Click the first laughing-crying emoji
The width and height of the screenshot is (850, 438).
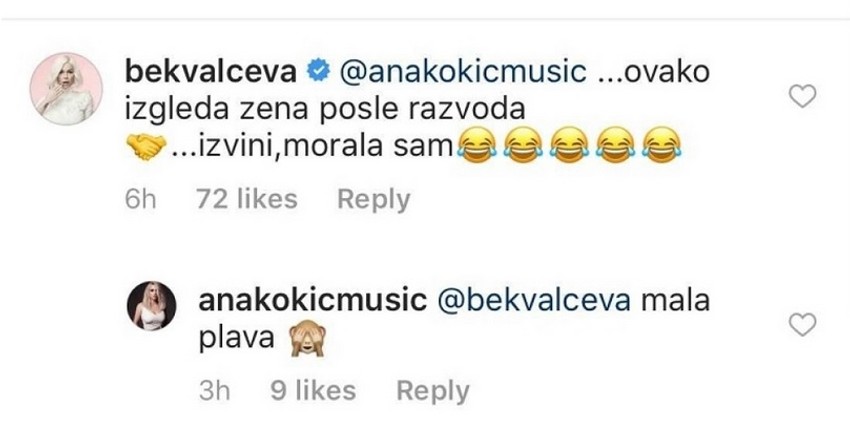coord(477,145)
